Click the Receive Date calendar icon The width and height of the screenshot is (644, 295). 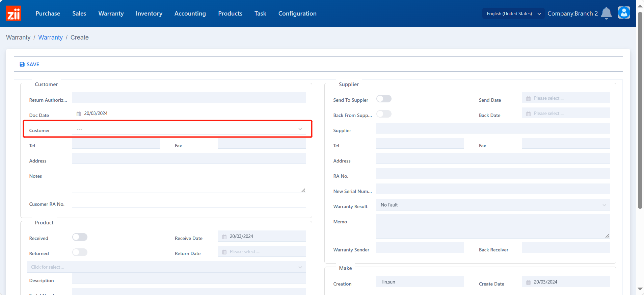coord(224,237)
